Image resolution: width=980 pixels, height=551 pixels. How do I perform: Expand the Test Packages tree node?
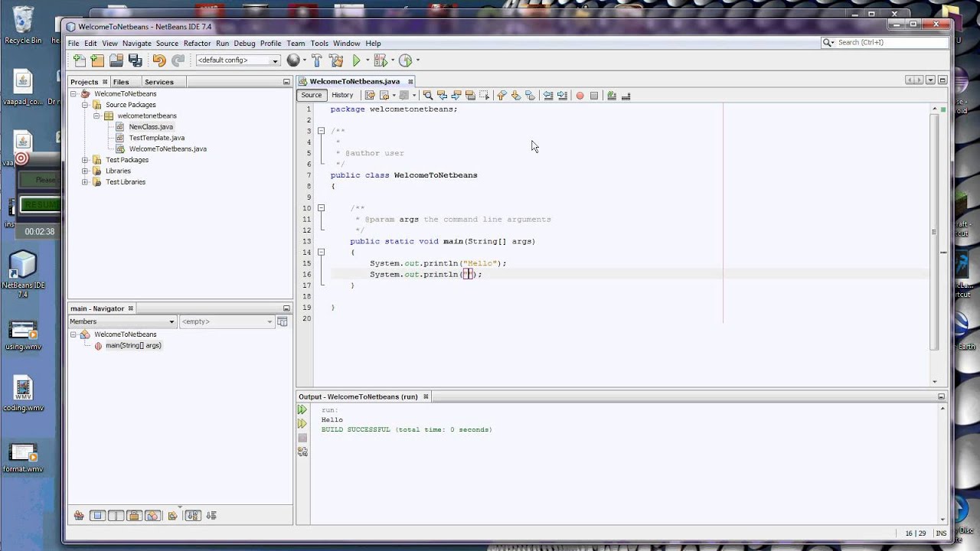(x=85, y=160)
